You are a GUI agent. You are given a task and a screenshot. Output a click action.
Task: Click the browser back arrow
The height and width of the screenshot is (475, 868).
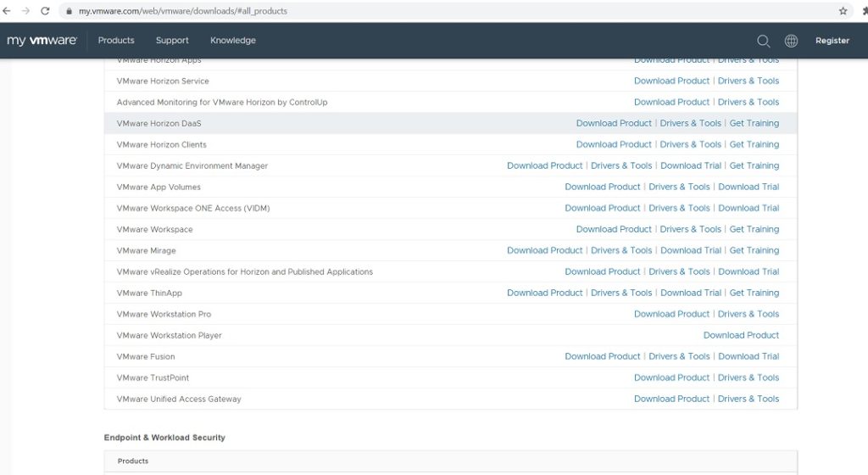[7, 10]
